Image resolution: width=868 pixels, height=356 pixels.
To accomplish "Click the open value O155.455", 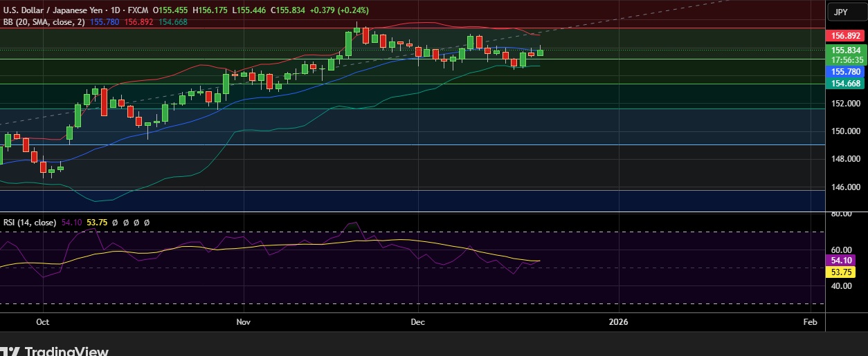I will tap(171, 10).
